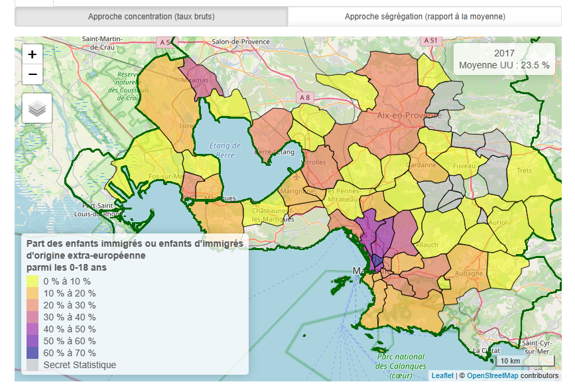Click the Secret Statistique grey legend swatch

[33, 365]
